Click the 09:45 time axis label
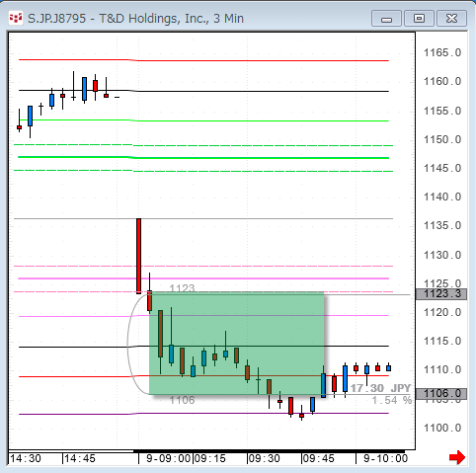The image size is (476, 473). pyautogui.click(x=318, y=458)
